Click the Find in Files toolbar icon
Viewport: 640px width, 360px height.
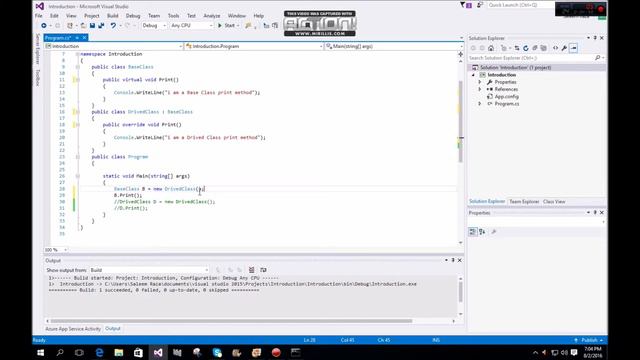[248, 25]
